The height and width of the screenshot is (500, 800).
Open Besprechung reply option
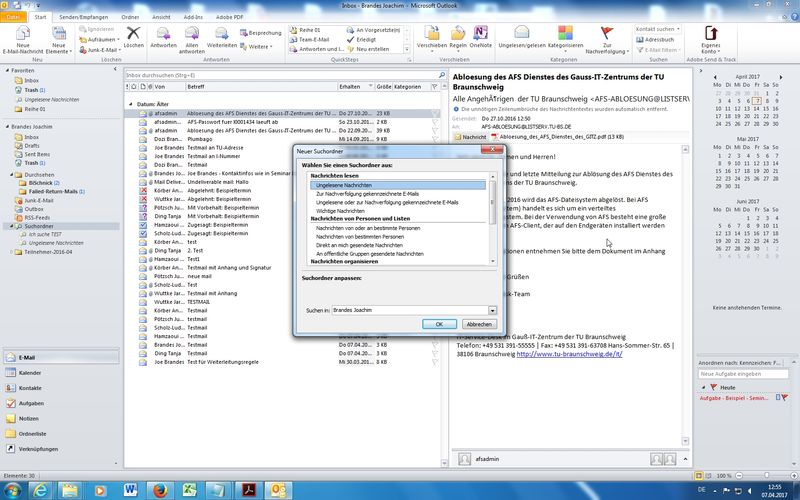261,33
